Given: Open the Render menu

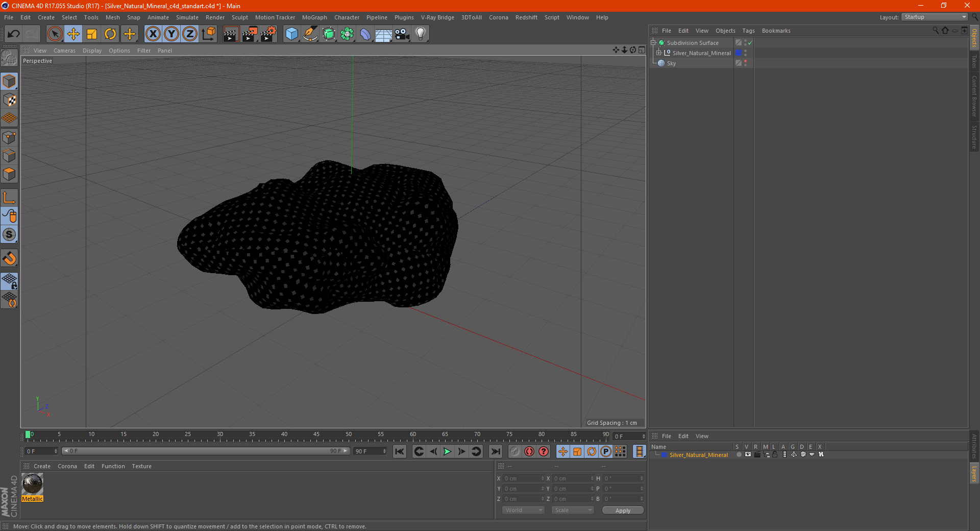Looking at the screenshot, I should 215,17.
